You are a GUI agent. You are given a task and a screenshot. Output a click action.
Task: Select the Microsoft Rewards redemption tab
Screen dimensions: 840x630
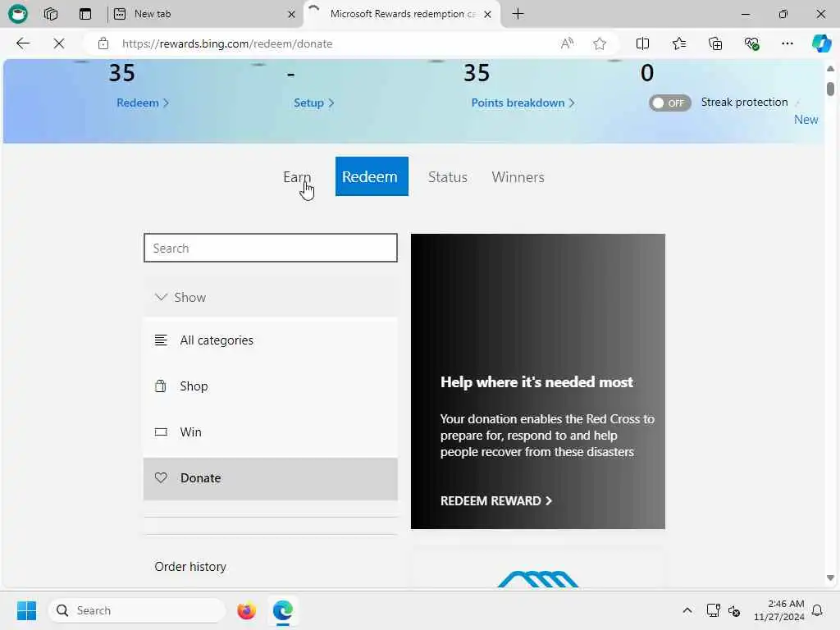point(402,14)
